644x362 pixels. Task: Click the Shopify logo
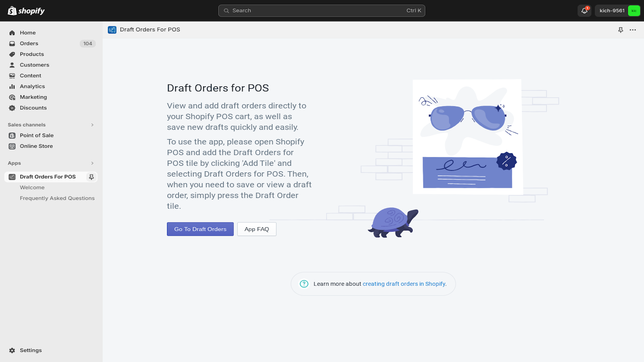(x=26, y=11)
